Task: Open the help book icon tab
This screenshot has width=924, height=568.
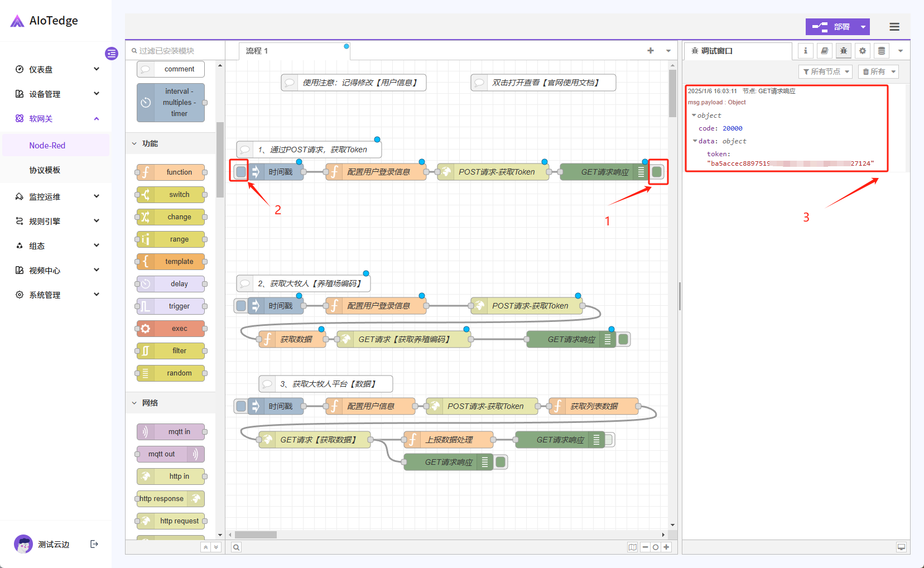Action: pyautogui.click(x=824, y=51)
